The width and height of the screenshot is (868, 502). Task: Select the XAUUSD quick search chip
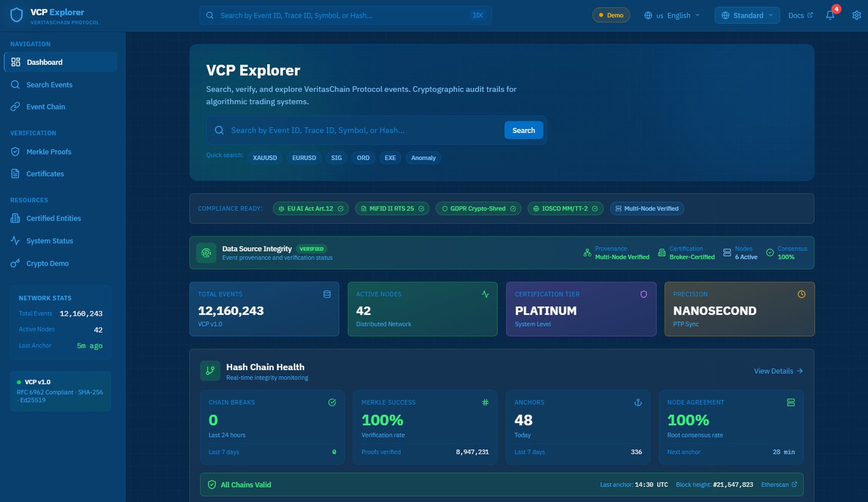pos(264,158)
